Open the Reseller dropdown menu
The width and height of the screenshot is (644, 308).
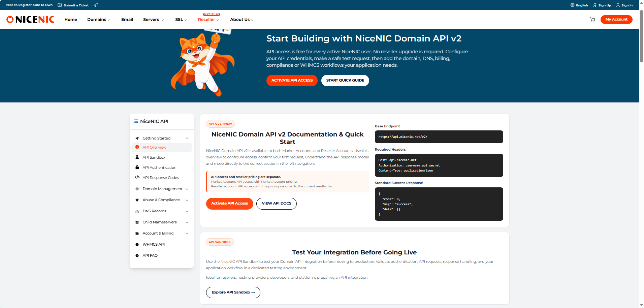point(208,20)
